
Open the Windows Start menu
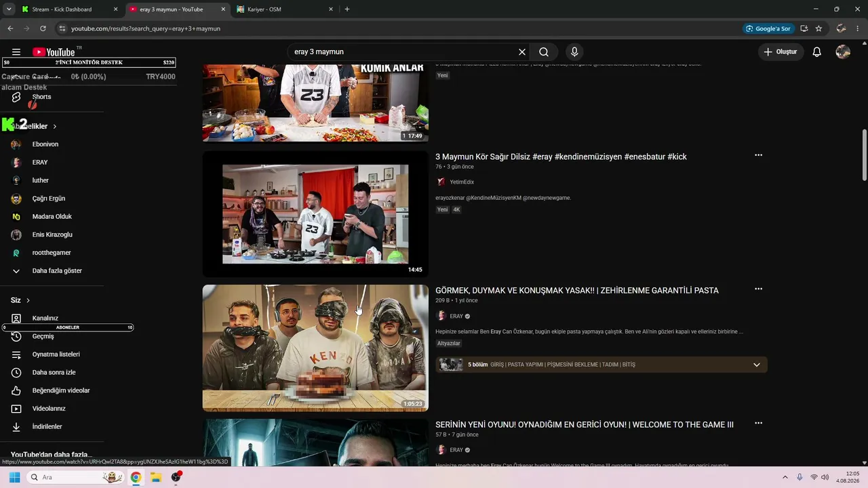pyautogui.click(x=14, y=477)
